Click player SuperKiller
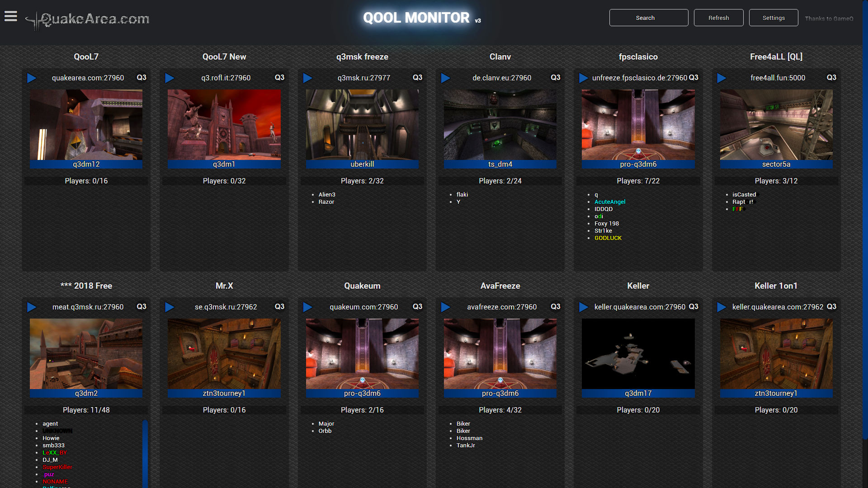This screenshot has height=488, width=868. pyautogui.click(x=57, y=467)
